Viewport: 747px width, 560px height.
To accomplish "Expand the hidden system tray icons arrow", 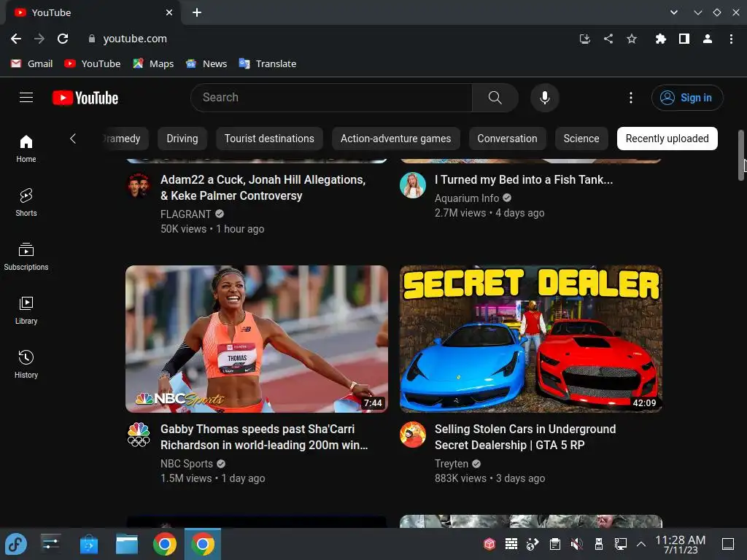I will (x=640, y=544).
